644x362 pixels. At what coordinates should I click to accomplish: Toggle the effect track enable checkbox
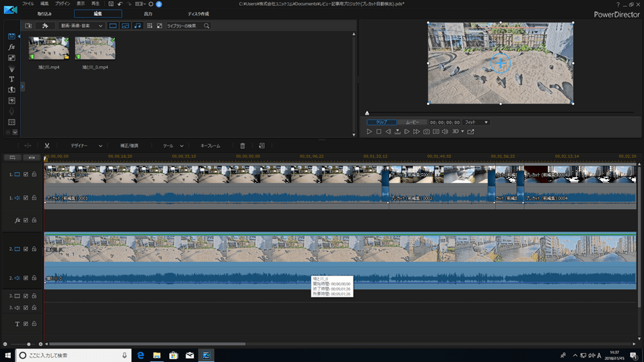tap(26, 220)
